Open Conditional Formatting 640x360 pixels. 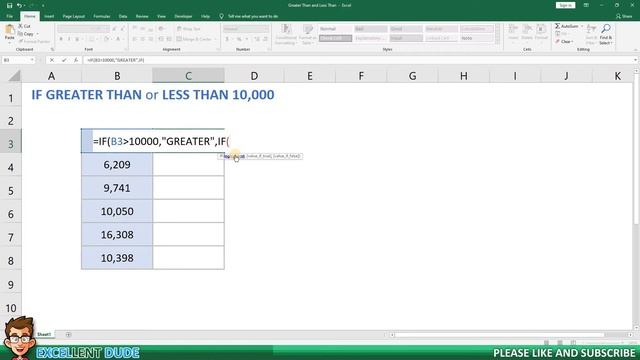coord(286,34)
